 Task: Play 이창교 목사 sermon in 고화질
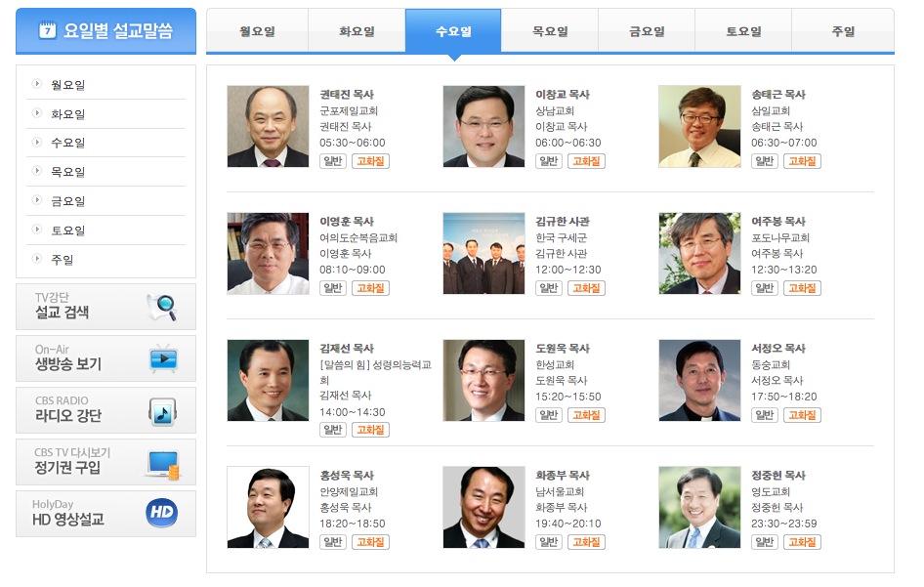pyautogui.click(x=586, y=161)
